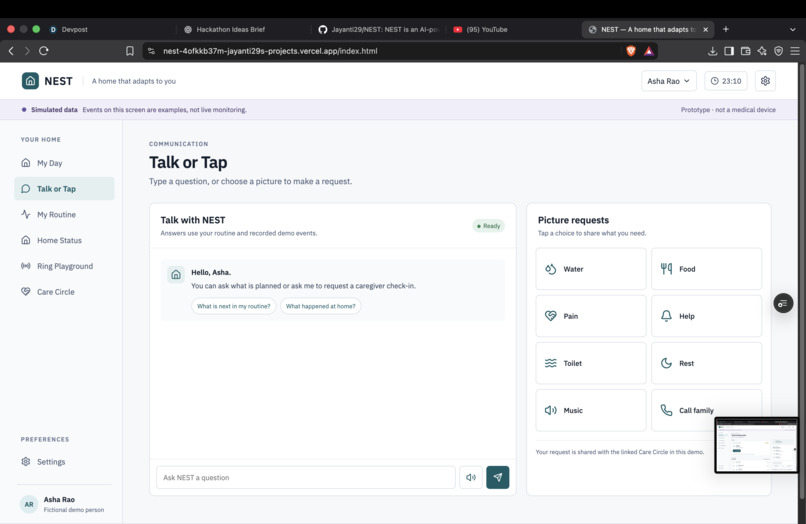Tap the Pain picture request

[591, 316]
